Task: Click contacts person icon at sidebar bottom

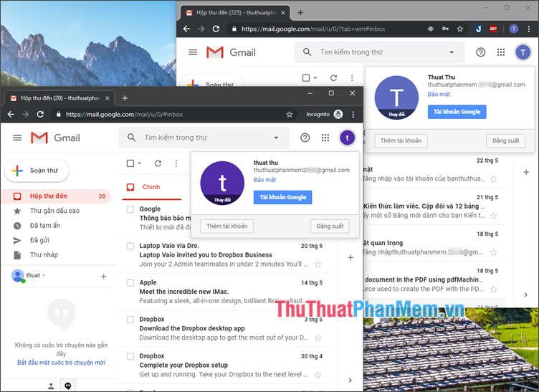Action: pyautogui.click(x=51, y=386)
